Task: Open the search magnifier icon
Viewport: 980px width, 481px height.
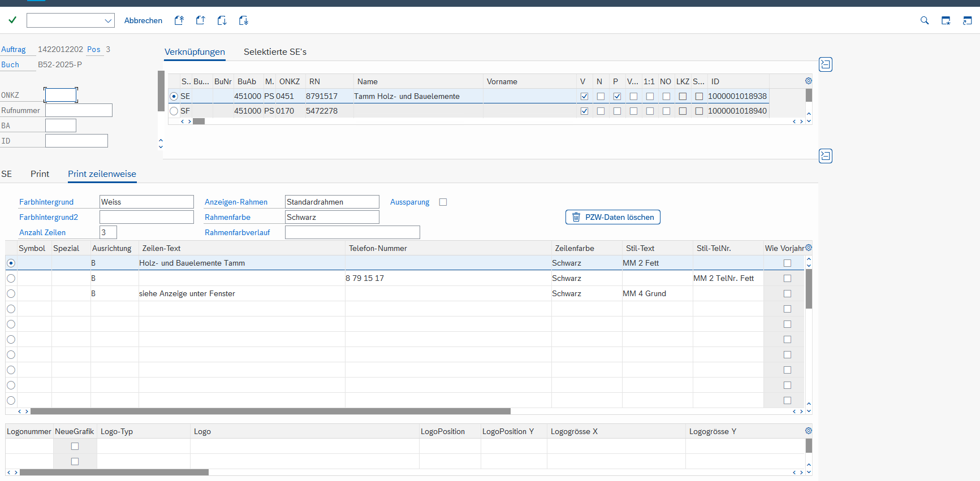Action: (x=925, y=20)
